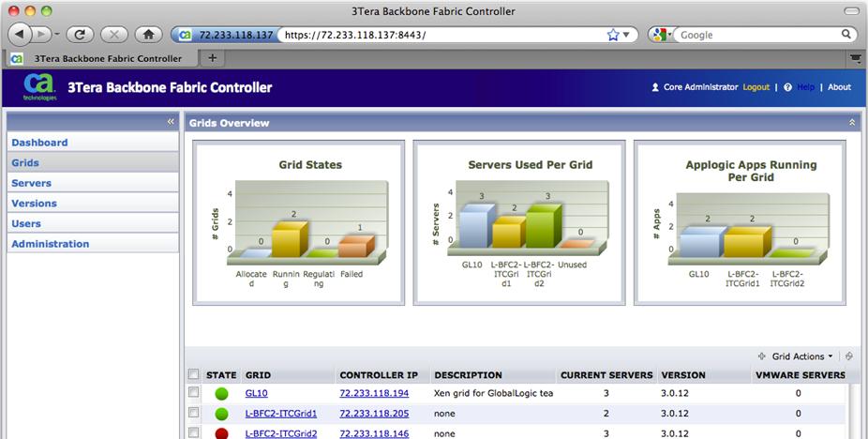Click the yellow Running bar in Grid States

(x=290, y=239)
